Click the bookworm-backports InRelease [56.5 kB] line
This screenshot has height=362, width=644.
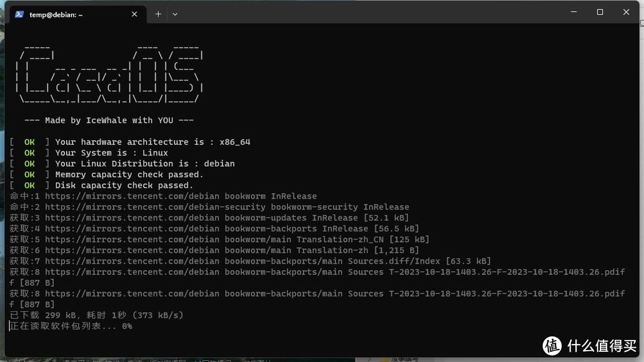coord(215,228)
